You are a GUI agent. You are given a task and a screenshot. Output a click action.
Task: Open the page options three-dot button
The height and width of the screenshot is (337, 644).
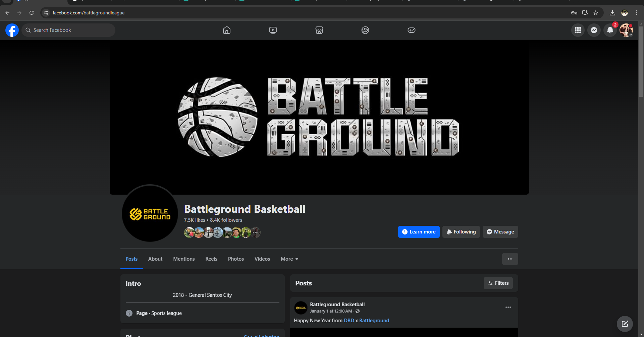pos(510,259)
